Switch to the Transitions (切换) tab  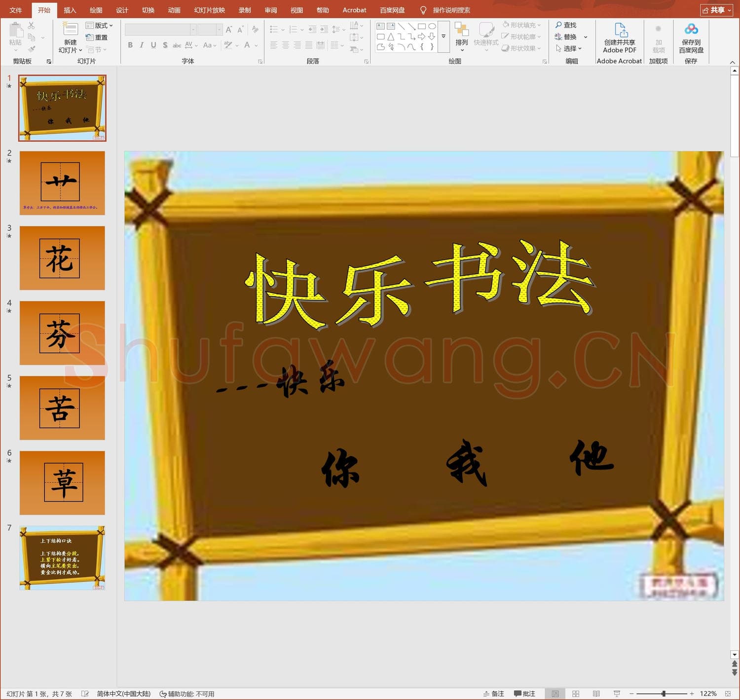[x=148, y=10]
